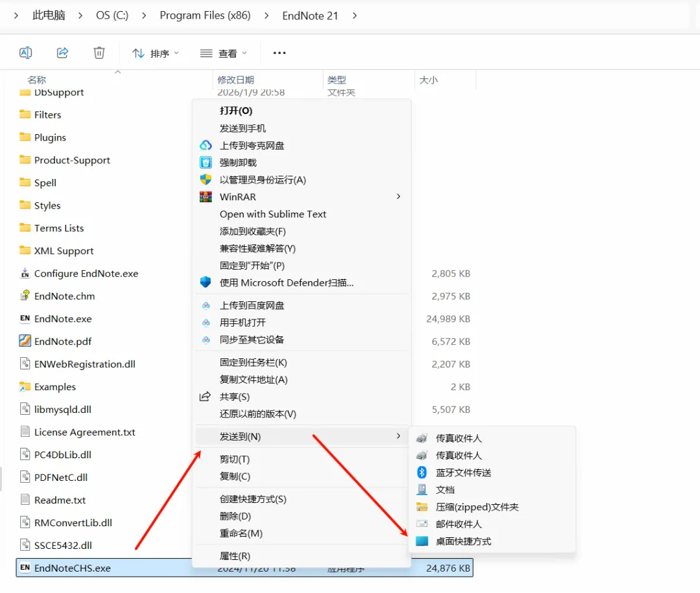Select ENWebRegistration.dll file

pyautogui.click(x=77, y=364)
